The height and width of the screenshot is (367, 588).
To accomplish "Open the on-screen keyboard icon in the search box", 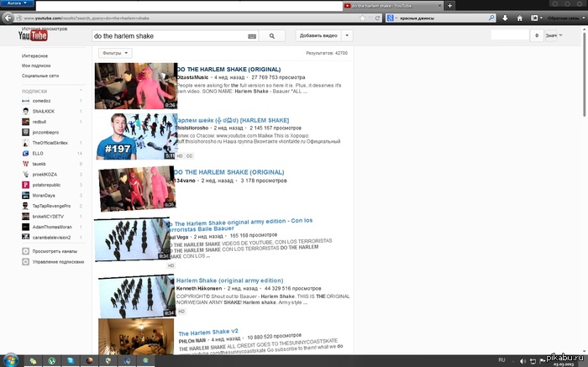I will tap(252, 36).
